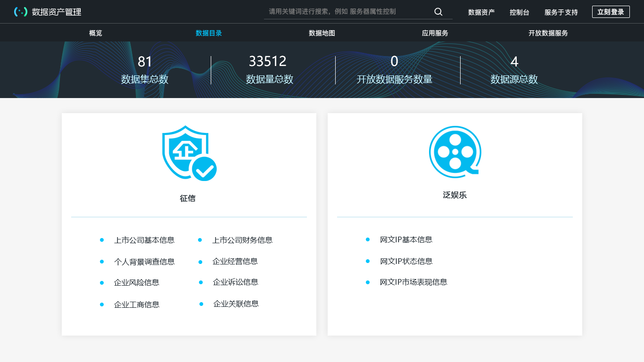
Task: Open the 数据资产 header link
Action: click(481, 12)
